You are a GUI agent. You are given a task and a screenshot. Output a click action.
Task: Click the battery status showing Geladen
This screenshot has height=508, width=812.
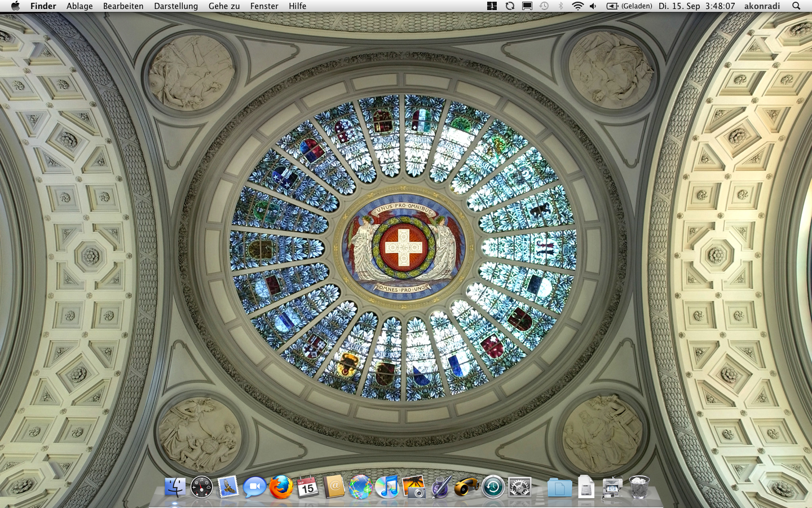pos(629,6)
